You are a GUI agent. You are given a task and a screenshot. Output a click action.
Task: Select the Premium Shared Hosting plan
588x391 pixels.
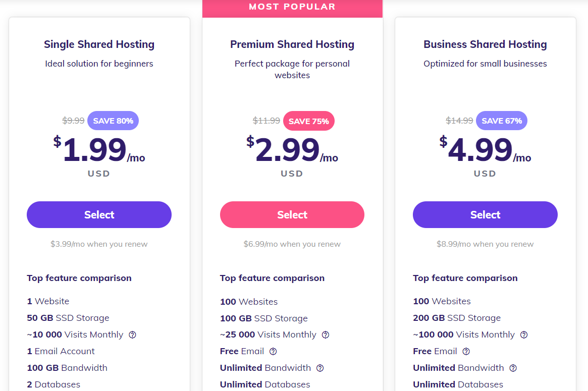click(x=292, y=214)
